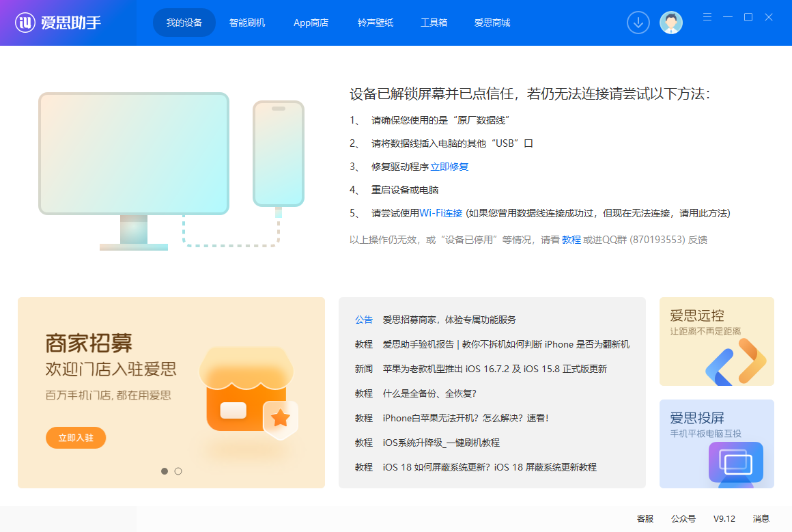Viewport: 792px width, 532px height.
Task: Click the orange 立即入驻 button
Action: coord(76,438)
